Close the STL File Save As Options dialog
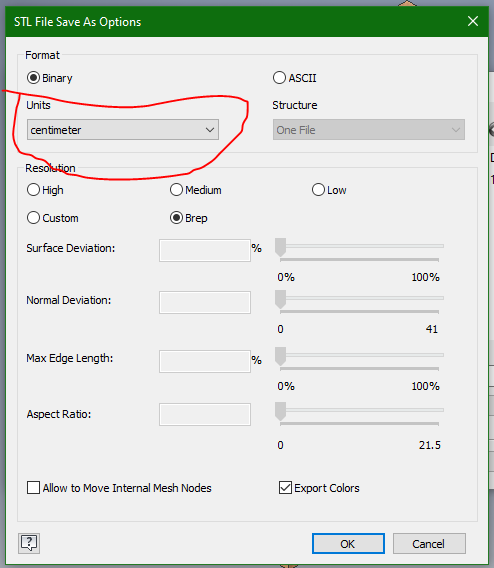The width and height of the screenshot is (494, 568). [x=473, y=21]
